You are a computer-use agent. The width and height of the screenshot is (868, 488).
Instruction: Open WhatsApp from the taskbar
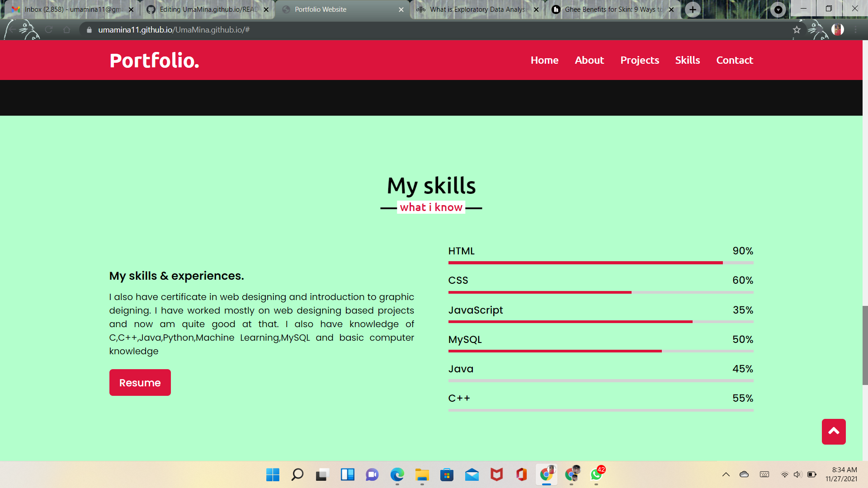(596, 475)
